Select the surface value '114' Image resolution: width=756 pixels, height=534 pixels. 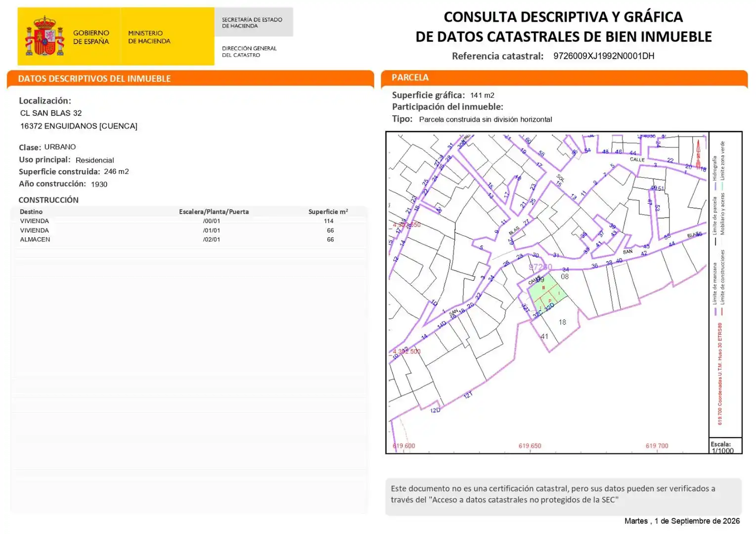tap(329, 221)
